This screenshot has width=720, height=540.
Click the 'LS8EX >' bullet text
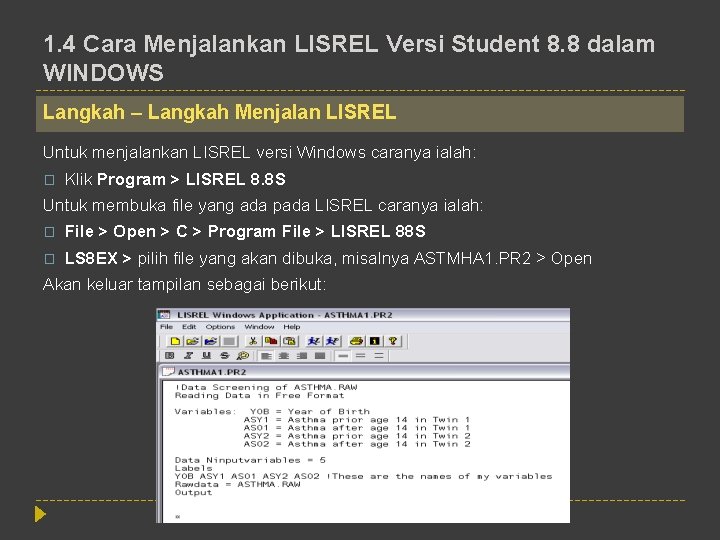[x=98, y=259]
